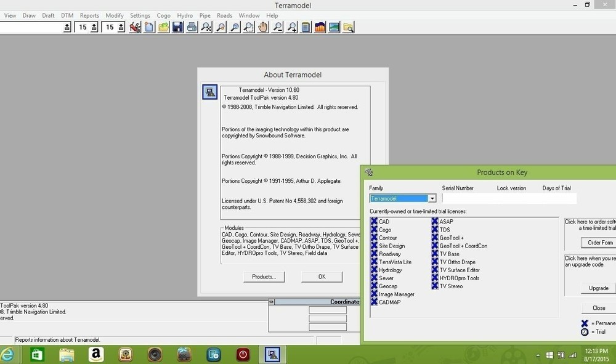Launch Internet Explorer from the taskbar

8,354
